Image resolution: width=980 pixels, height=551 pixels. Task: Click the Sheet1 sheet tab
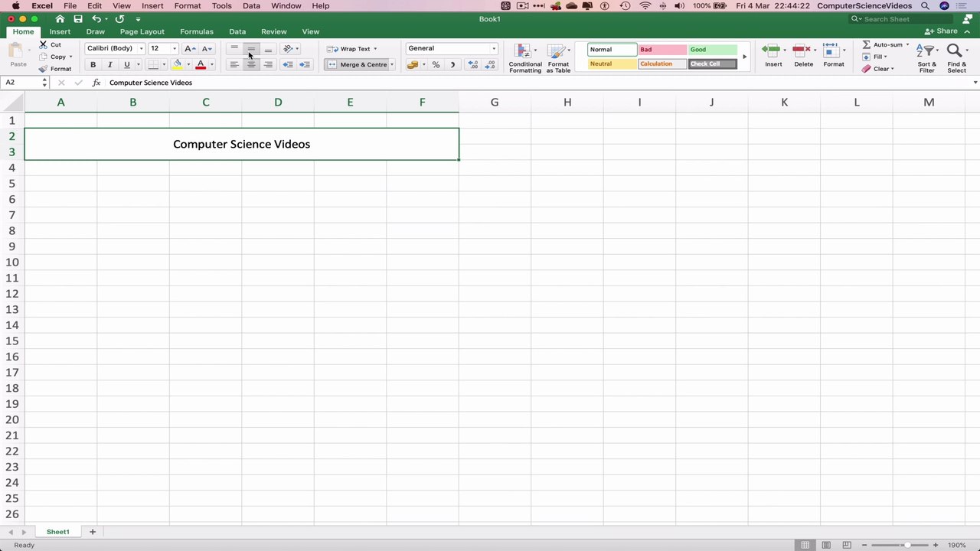pyautogui.click(x=57, y=532)
